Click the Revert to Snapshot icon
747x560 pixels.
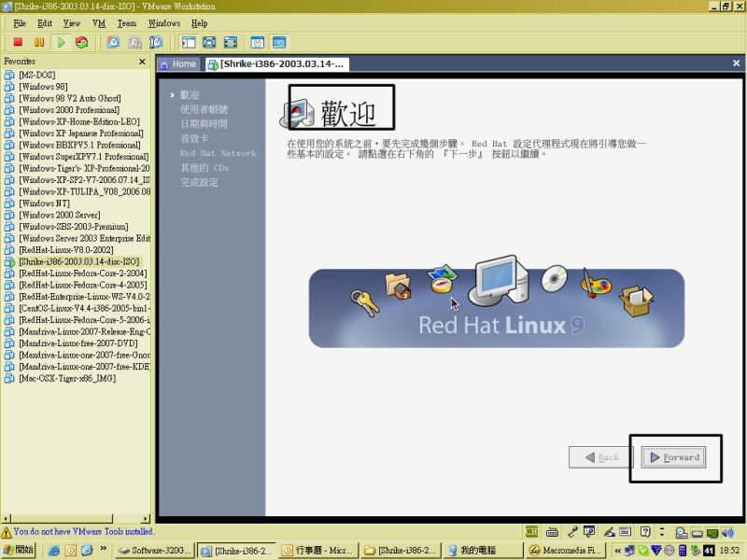tap(134, 42)
